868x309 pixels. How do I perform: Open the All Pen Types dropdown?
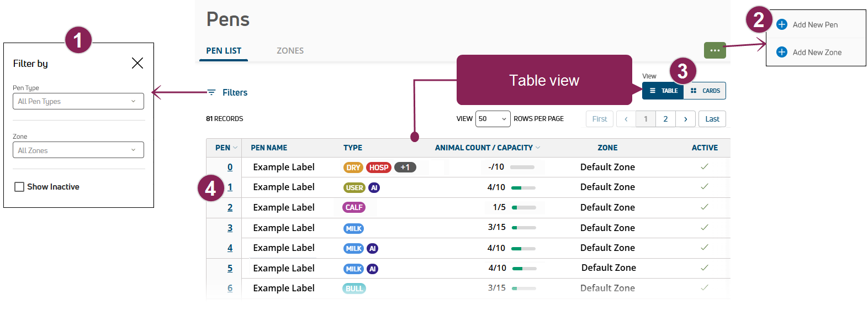78,101
